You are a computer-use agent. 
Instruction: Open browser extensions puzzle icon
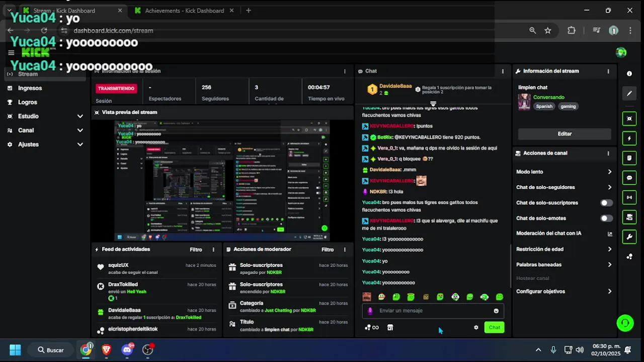tap(572, 31)
